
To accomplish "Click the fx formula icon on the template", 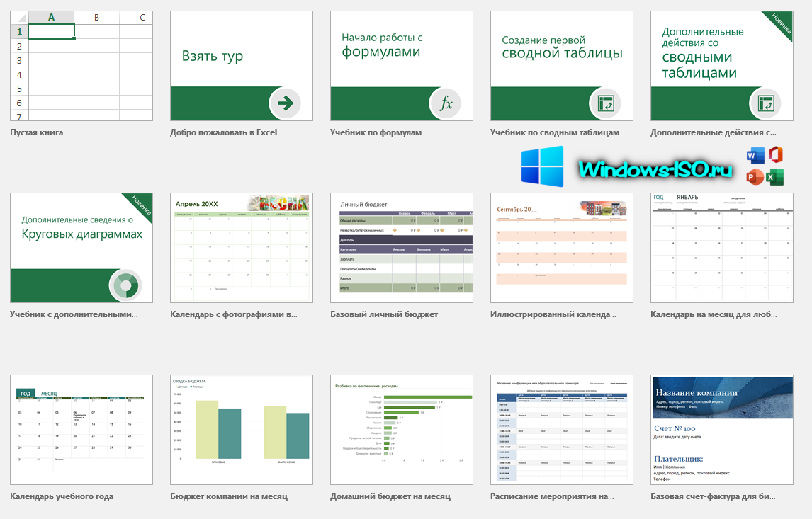I will pos(446,103).
